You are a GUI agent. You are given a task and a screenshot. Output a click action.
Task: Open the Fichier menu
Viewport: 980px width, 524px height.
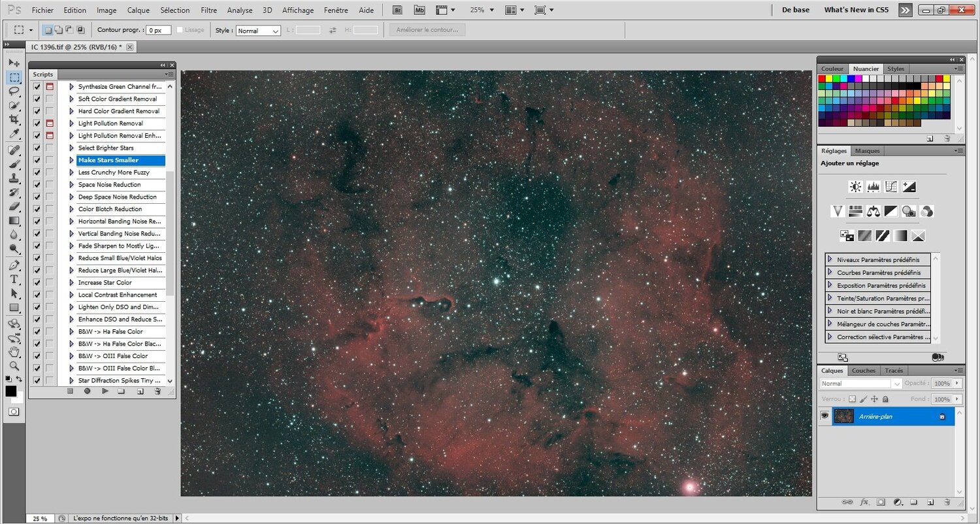pyautogui.click(x=43, y=10)
